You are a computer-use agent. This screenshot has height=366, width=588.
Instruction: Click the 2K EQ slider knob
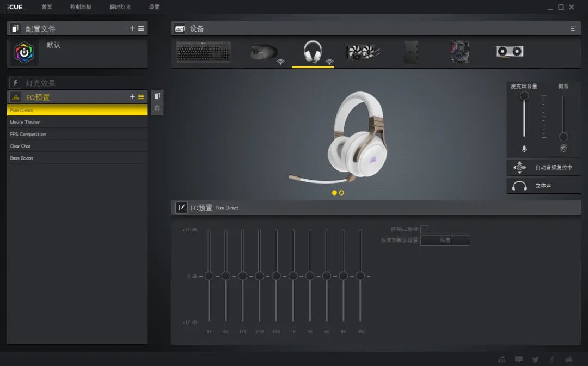point(310,276)
